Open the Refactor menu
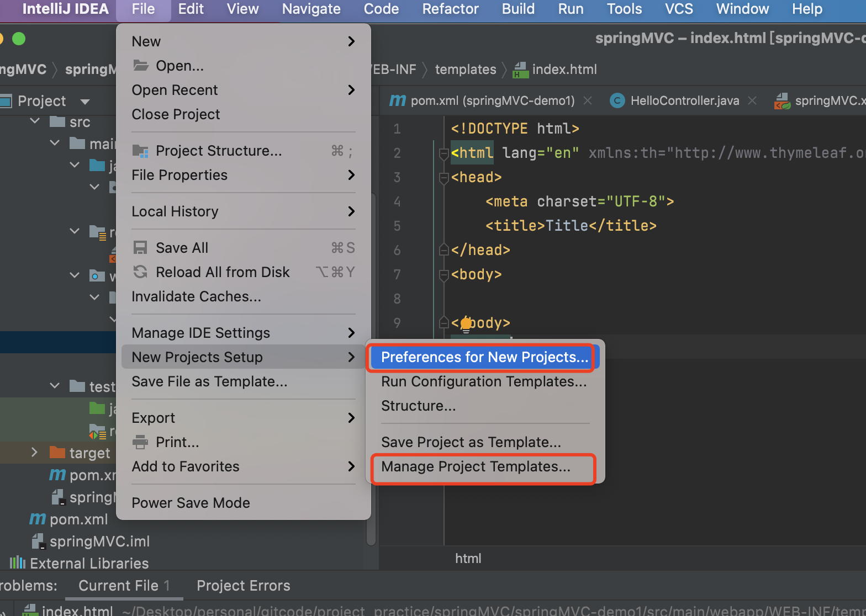 click(x=450, y=9)
